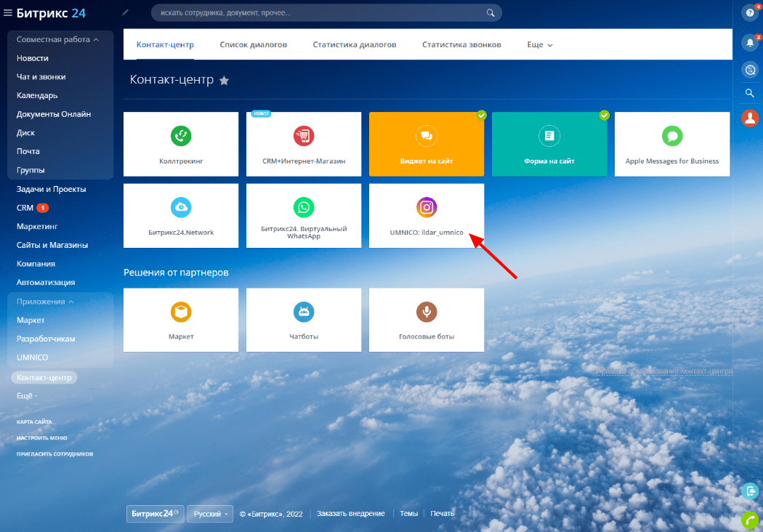763x532 pixels.
Task: Open the Ещё dropdown in the tab bar
Action: (x=538, y=44)
